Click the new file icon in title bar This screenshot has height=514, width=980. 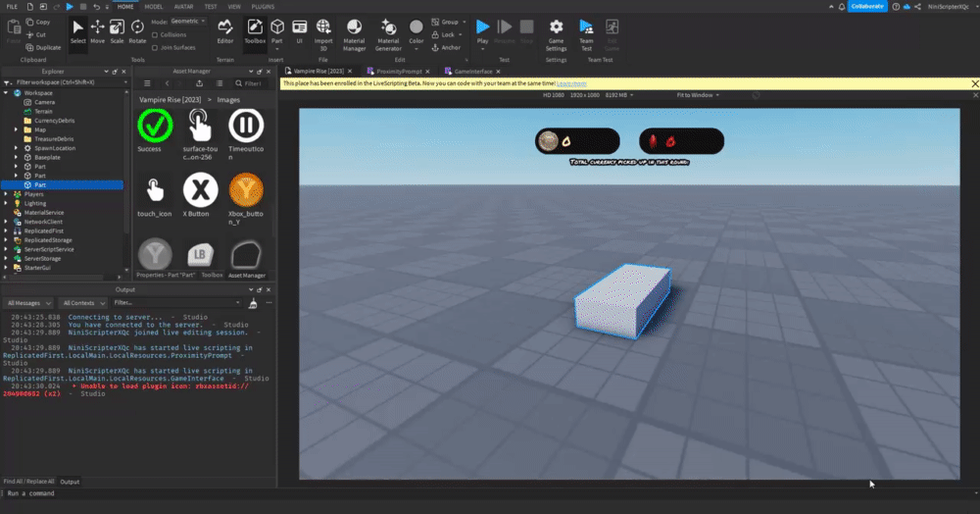tap(29, 7)
